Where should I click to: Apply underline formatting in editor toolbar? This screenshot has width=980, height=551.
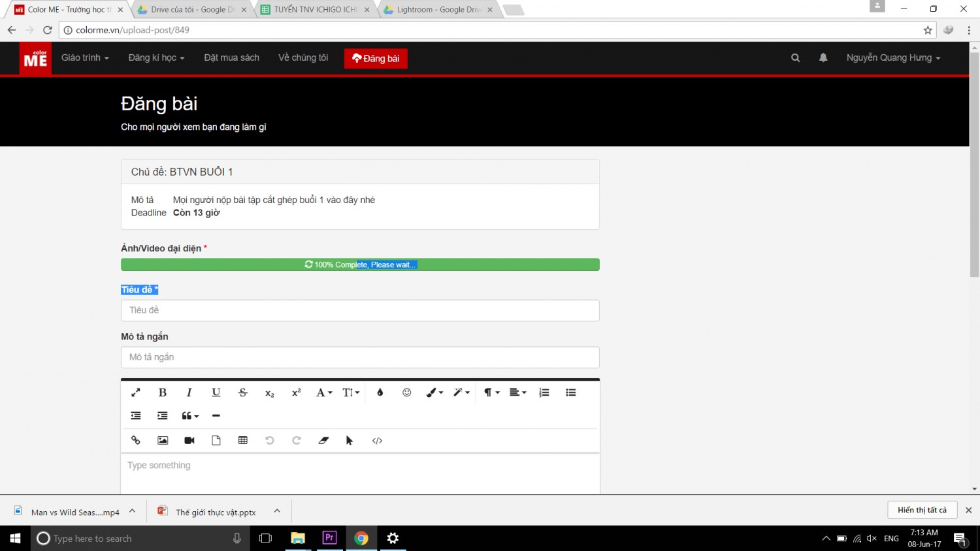(216, 392)
